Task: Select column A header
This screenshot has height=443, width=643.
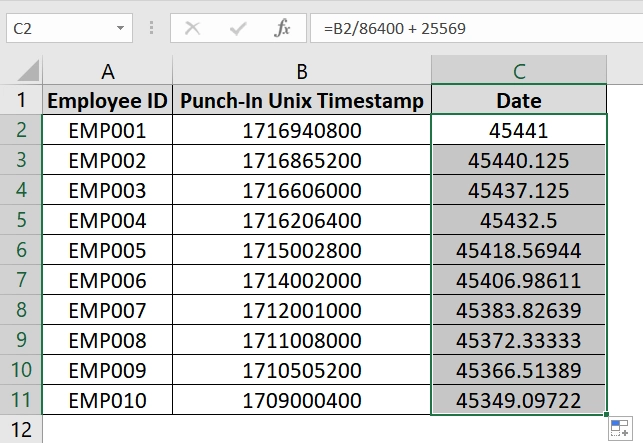Action: [107, 71]
